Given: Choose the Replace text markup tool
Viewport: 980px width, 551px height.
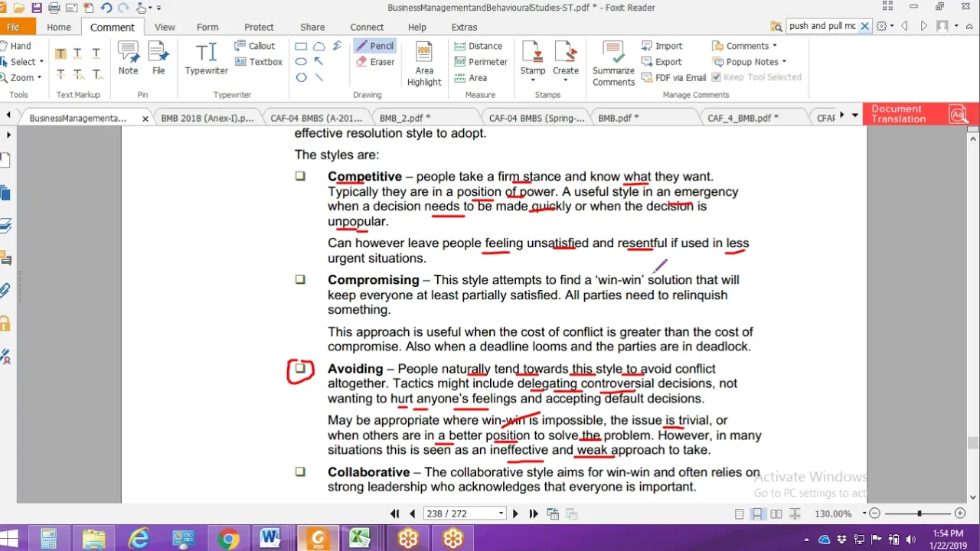Looking at the screenshot, I should coord(78,74).
